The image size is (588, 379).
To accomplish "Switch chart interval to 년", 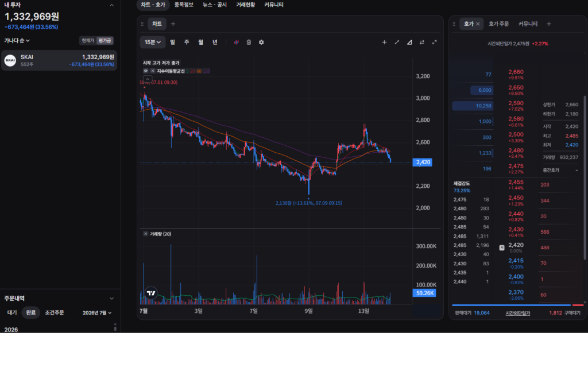I will [215, 42].
